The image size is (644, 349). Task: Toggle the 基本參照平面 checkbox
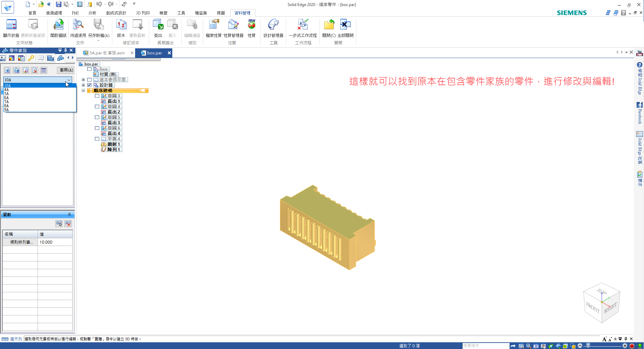click(x=89, y=80)
